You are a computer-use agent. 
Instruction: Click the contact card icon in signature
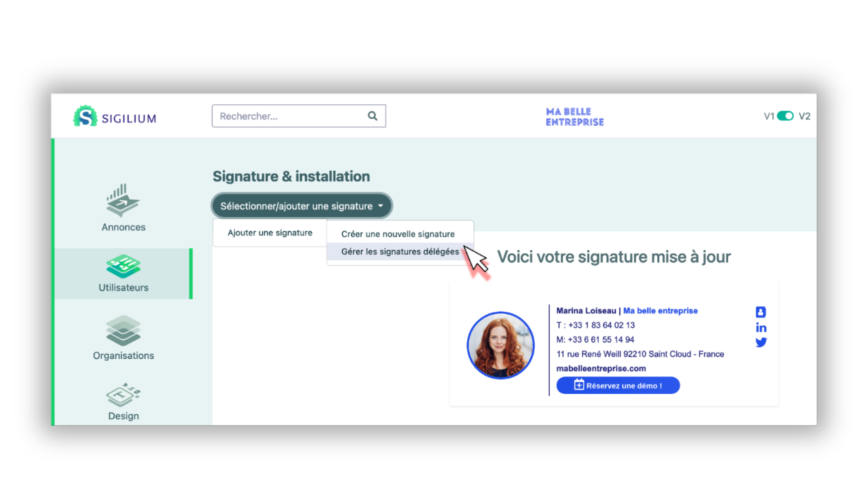point(761,312)
